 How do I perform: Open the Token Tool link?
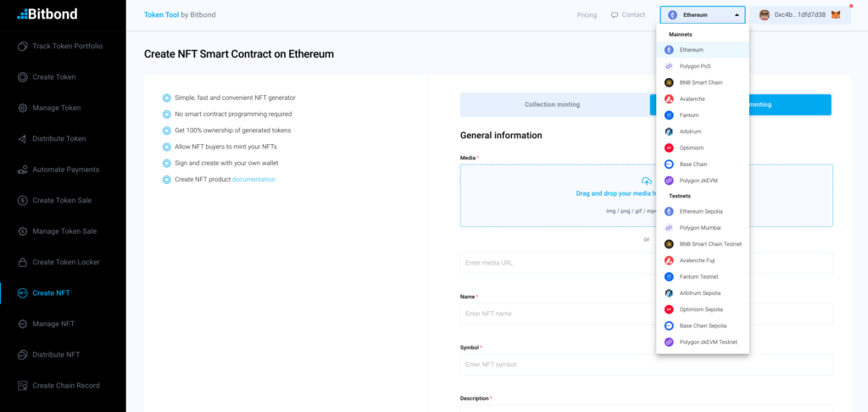tap(162, 15)
